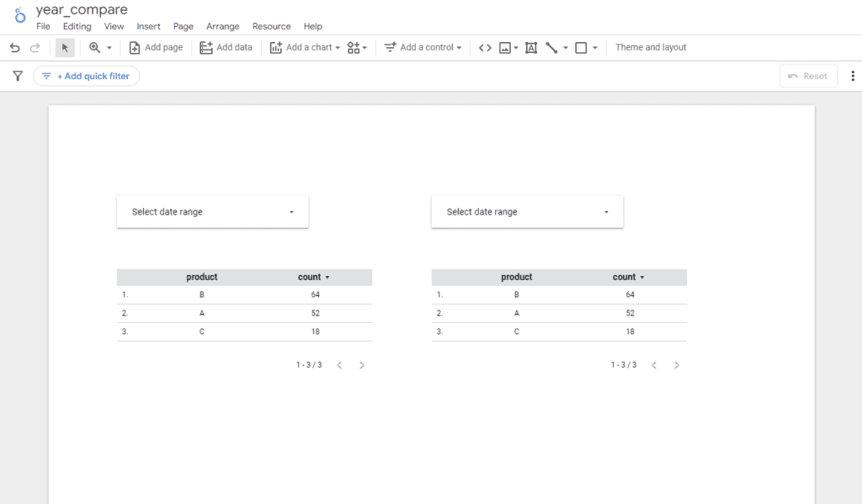Sort left table by count column header
862x504 pixels.
(x=310, y=277)
